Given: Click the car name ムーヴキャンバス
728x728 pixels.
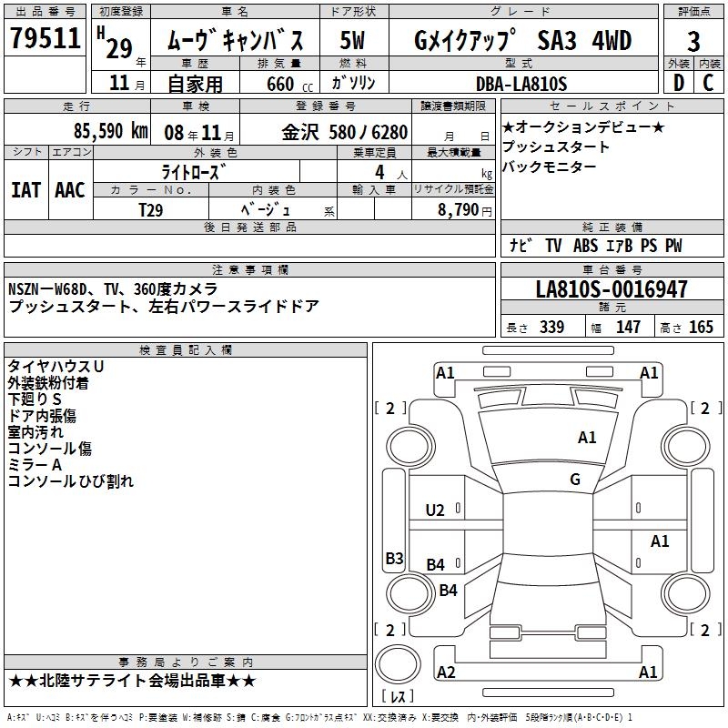Looking at the screenshot, I should click(235, 40).
